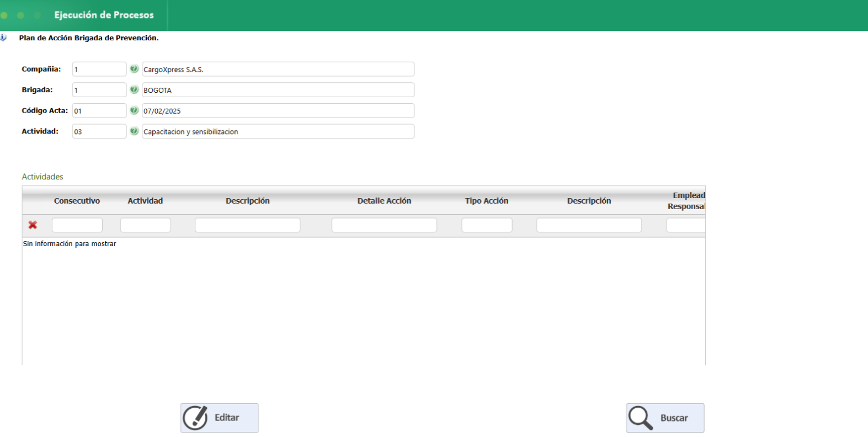Click the Buscar button

tap(665, 418)
